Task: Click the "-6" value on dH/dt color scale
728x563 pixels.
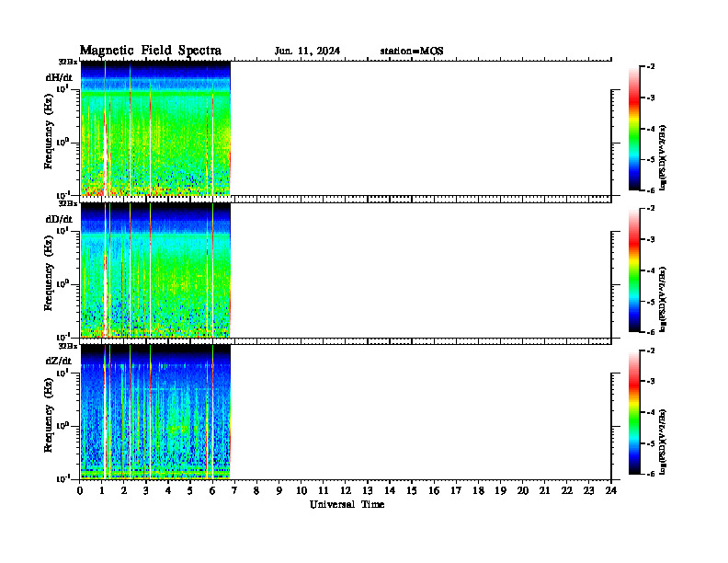Action: pyautogui.click(x=651, y=190)
